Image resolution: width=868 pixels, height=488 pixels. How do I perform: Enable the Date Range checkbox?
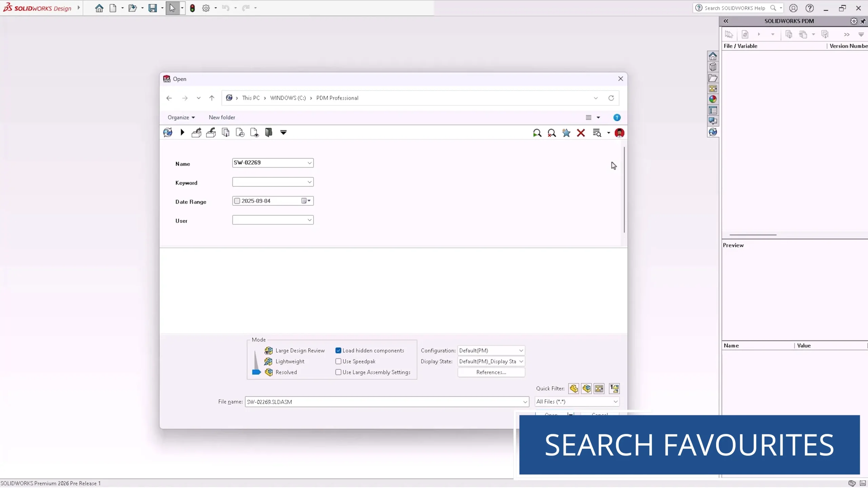tap(237, 201)
